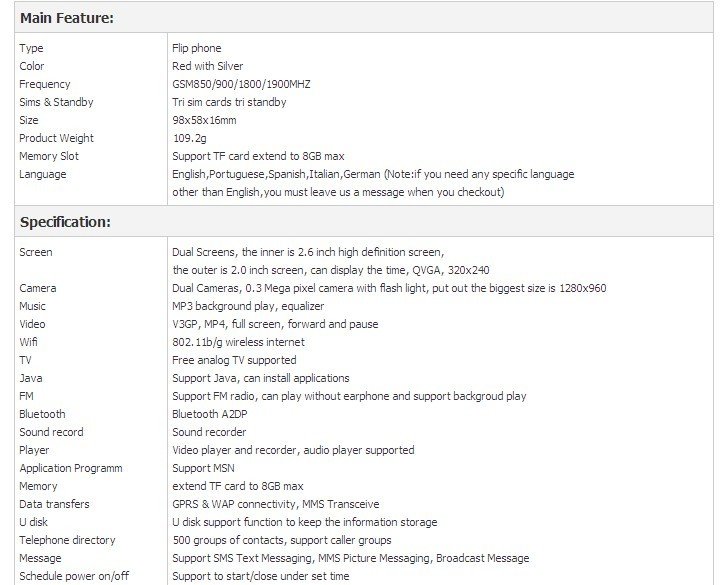Click the GSM850/900/1800/1900MHZ frequency text
The height and width of the screenshot is (585, 722).
[x=241, y=84]
